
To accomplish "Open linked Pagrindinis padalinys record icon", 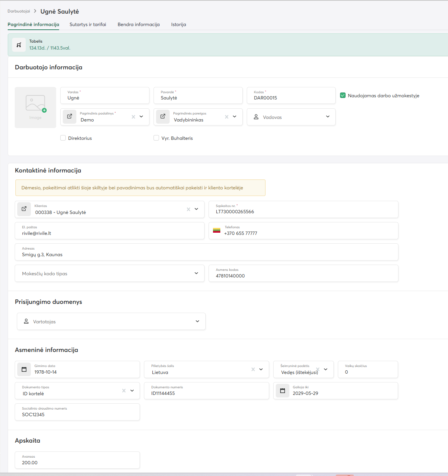I will pyautogui.click(x=69, y=117).
